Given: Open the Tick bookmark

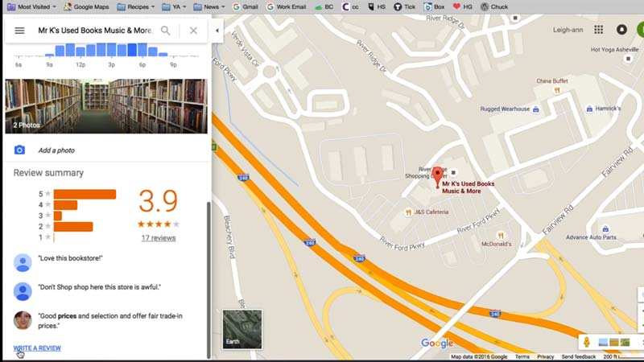Looking at the screenshot, I should (405, 6).
